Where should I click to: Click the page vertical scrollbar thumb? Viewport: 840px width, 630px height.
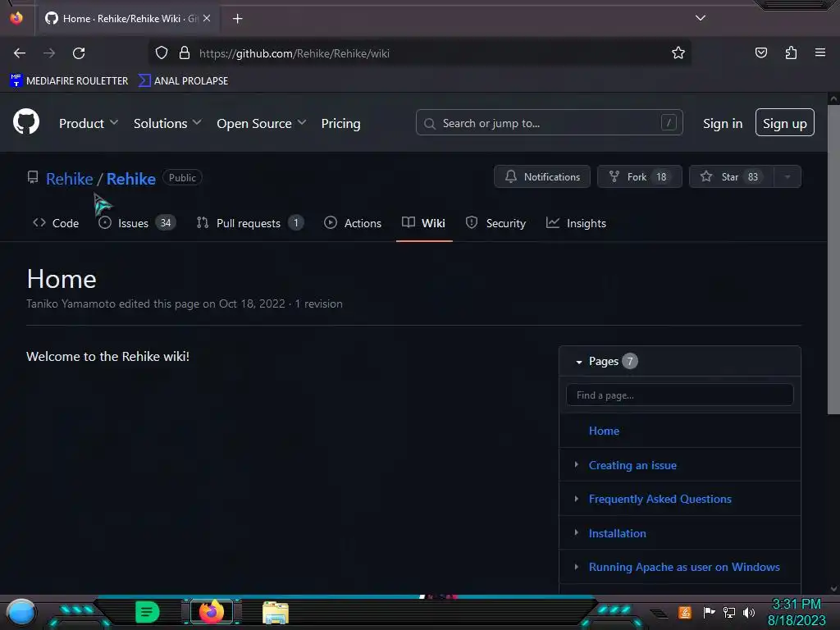[x=833, y=259]
